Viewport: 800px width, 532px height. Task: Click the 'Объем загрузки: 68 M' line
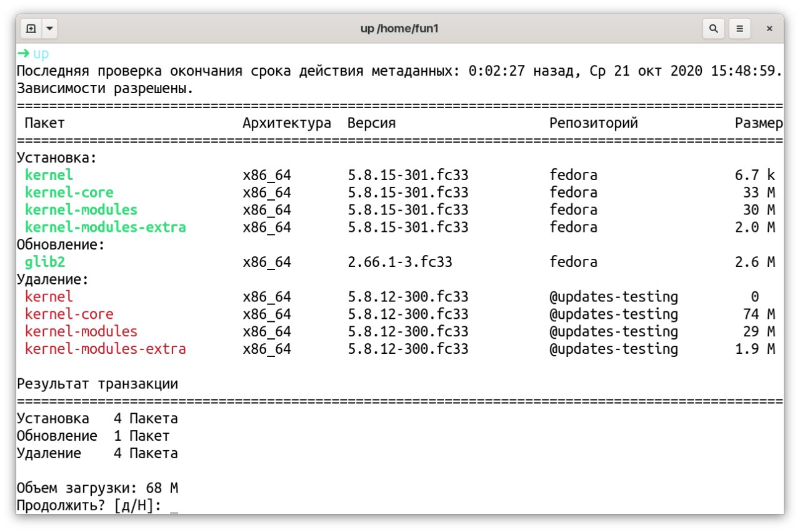[x=97, y=488]
